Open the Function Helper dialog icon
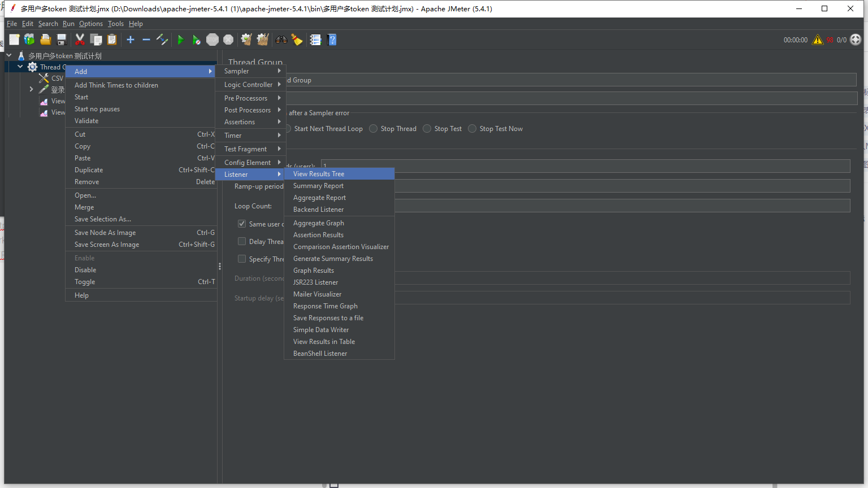The image size is (868, 488). pos(315,40)
